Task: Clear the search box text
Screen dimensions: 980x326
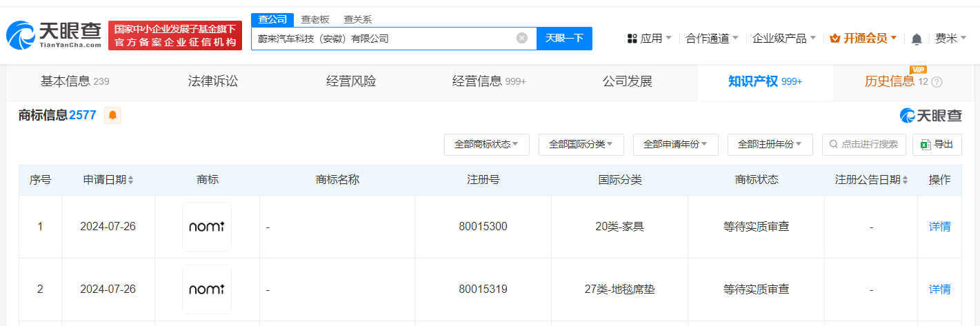Action: 522,38
